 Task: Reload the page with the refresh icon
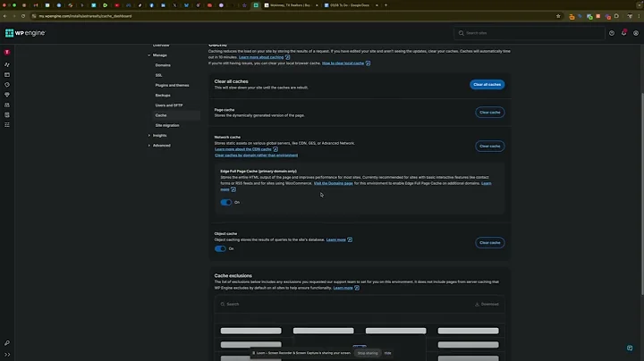tap(23, 16)
